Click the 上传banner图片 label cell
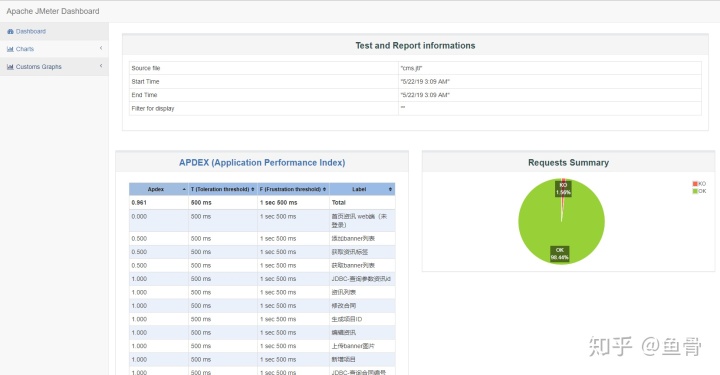Image resolution: width=720 pixels, height=375 pixels. click(x=362, y=346)
